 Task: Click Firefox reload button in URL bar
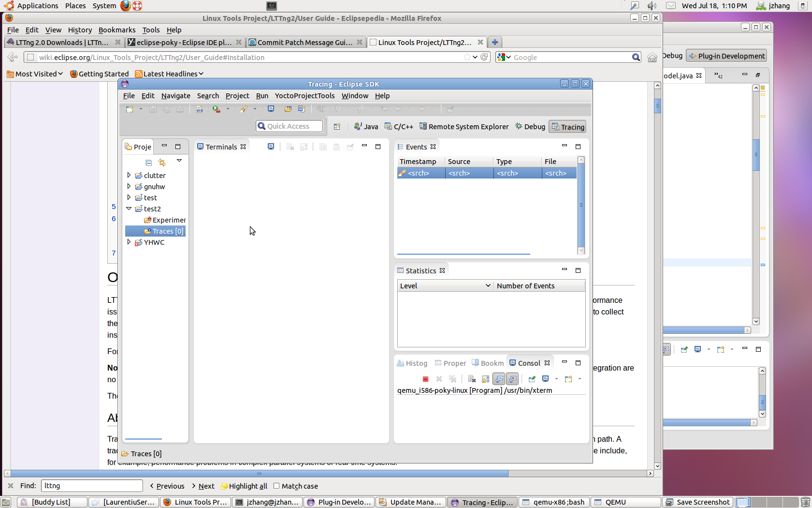tap(484, 57)
